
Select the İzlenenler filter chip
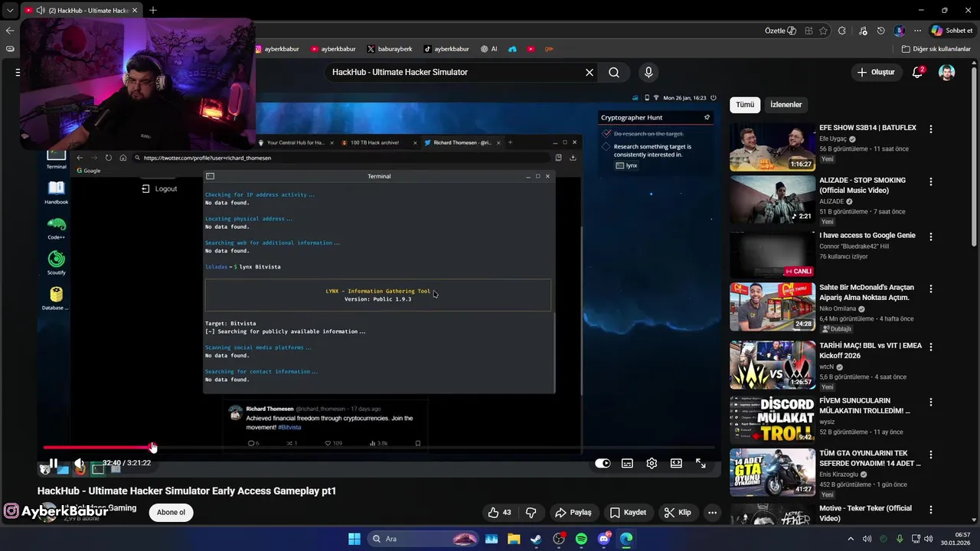(786, 105)
